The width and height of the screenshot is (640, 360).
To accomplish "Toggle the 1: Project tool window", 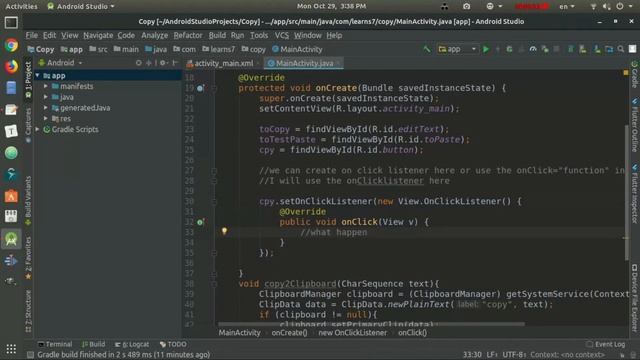I will pos(28,80).
